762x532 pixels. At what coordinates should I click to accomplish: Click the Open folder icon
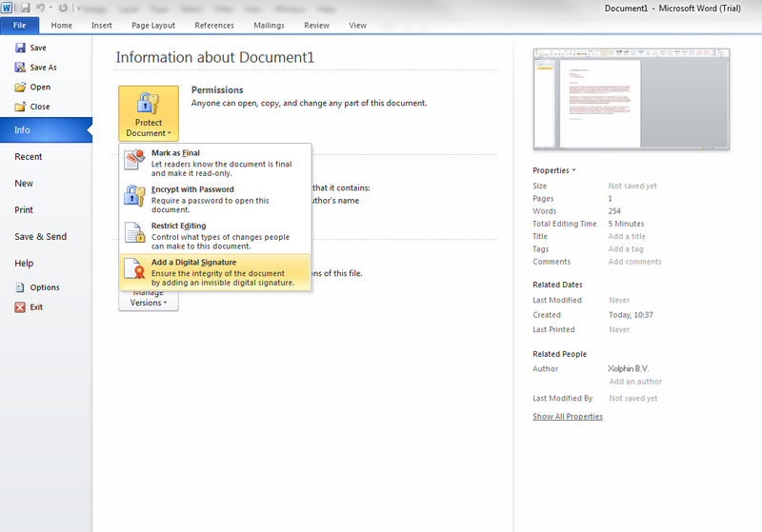tap(20, 88)
